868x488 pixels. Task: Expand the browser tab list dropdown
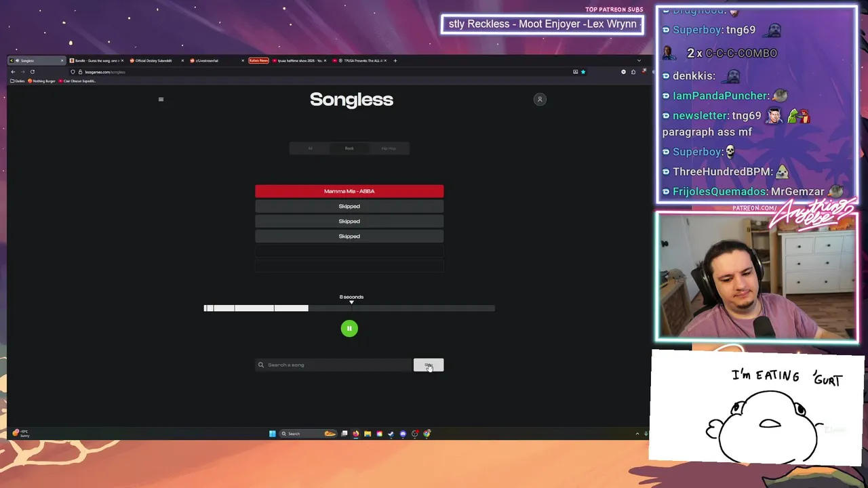point(638,60)
